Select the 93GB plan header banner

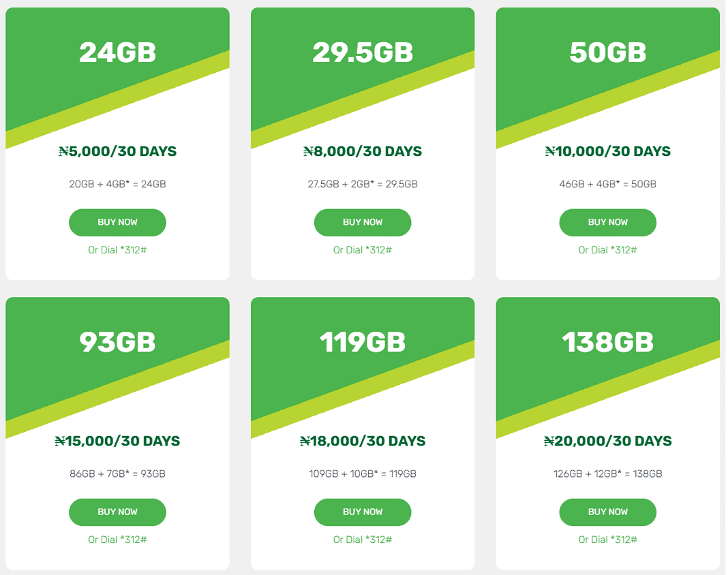117,341
